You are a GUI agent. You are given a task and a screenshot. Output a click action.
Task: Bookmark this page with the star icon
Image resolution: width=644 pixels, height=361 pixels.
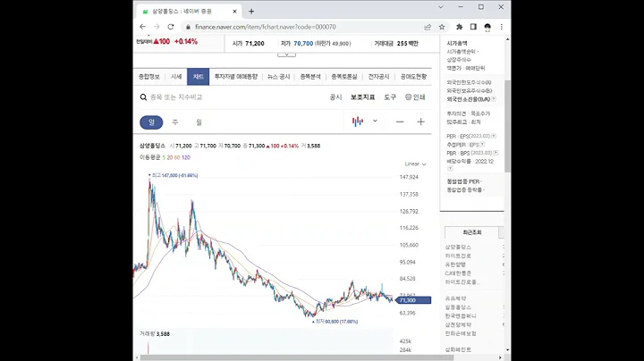click(x=442, y=27)
